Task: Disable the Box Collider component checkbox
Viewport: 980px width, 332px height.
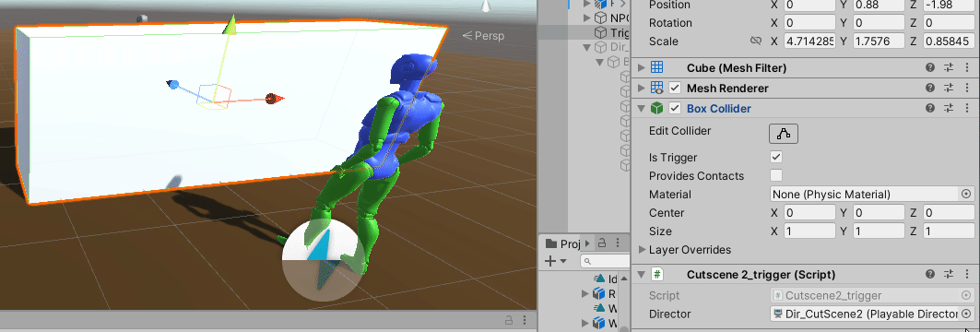Action: (675, 108)
